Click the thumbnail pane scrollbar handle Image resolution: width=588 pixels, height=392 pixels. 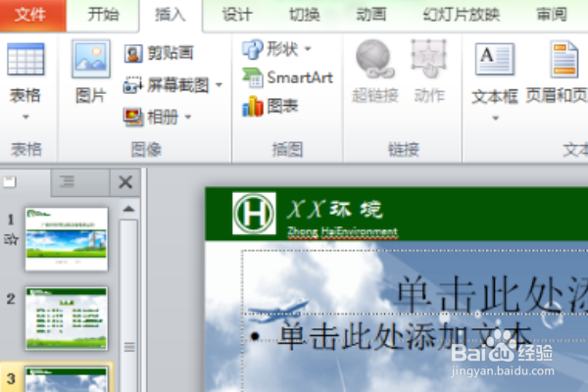click(129, 347)
